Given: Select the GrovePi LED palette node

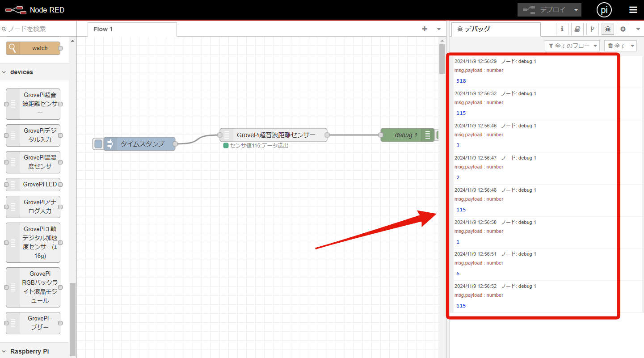Looking at the screenshot, I should pyautogui.click(x=33, y=184).
